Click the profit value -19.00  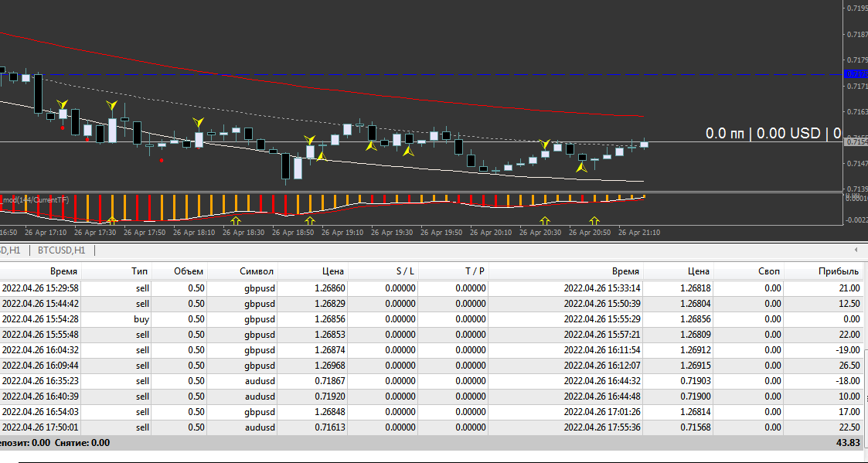click(846, 350)
